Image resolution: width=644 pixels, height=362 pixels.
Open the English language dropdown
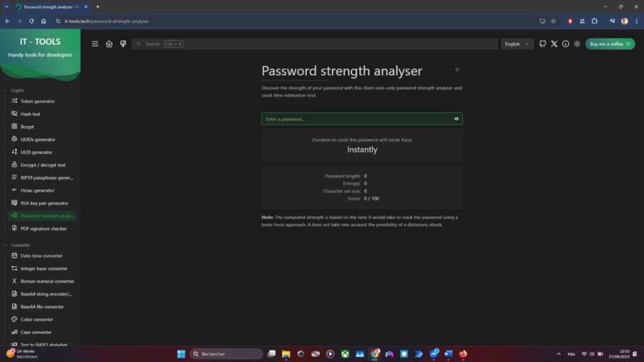pyautogui.click(x=517, y=44)
